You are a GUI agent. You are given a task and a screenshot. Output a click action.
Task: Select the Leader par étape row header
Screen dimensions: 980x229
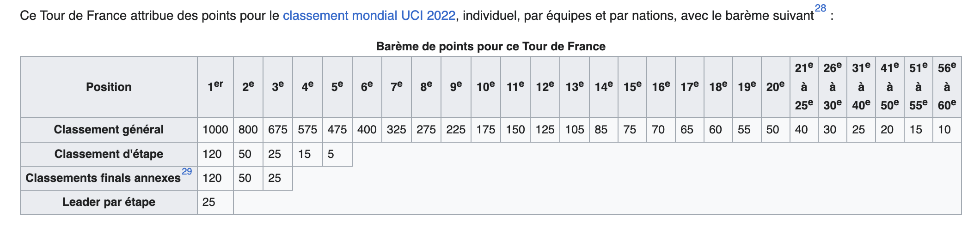coord(109,202)
